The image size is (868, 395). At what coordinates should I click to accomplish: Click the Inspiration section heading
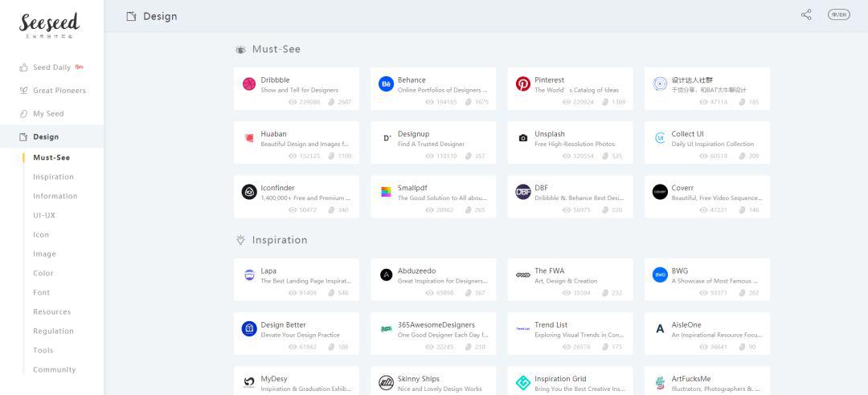tap(280, 240)
